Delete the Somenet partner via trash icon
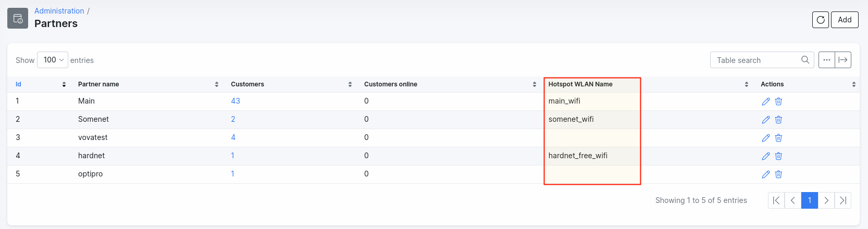Viewport: 868px width, 229px height. [778, 120]
